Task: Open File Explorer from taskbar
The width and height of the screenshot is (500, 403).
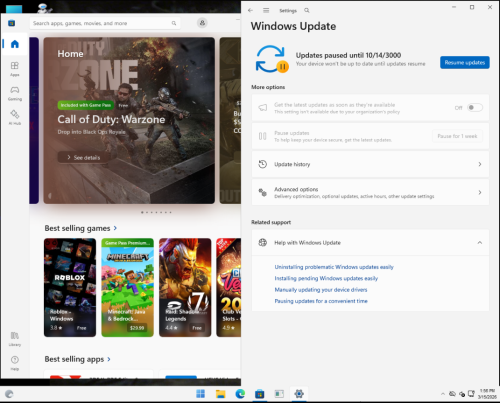Action: [220, 394]
